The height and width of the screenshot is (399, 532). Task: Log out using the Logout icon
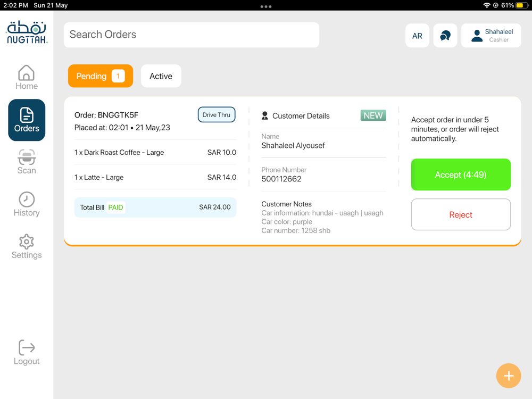[x=27, y=353]
